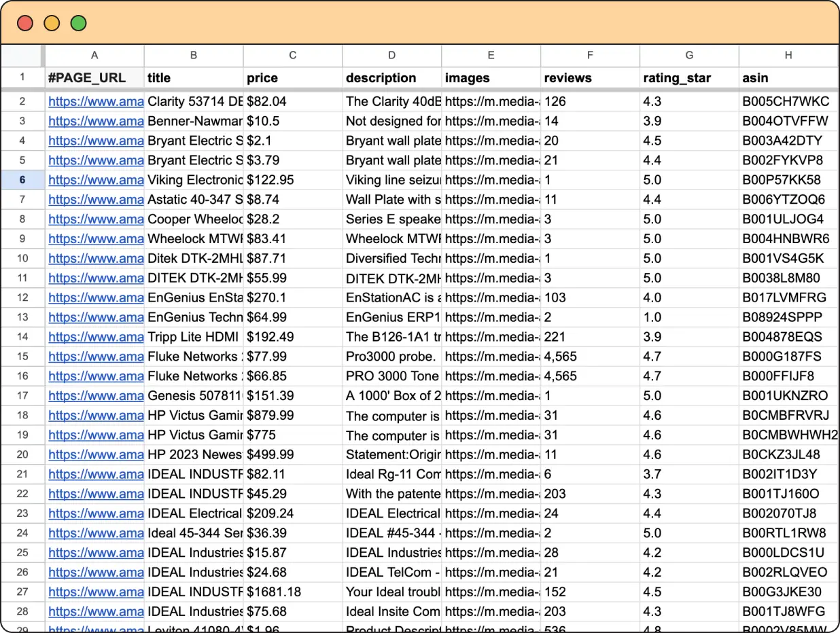Select the title cell for Viking Electronics
The width and height of the screenshot is (840, 633).
(x=194, y=180)
